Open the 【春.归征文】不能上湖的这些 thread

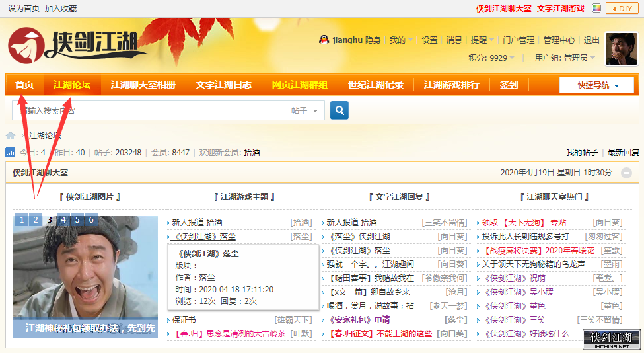pos(380,334)
